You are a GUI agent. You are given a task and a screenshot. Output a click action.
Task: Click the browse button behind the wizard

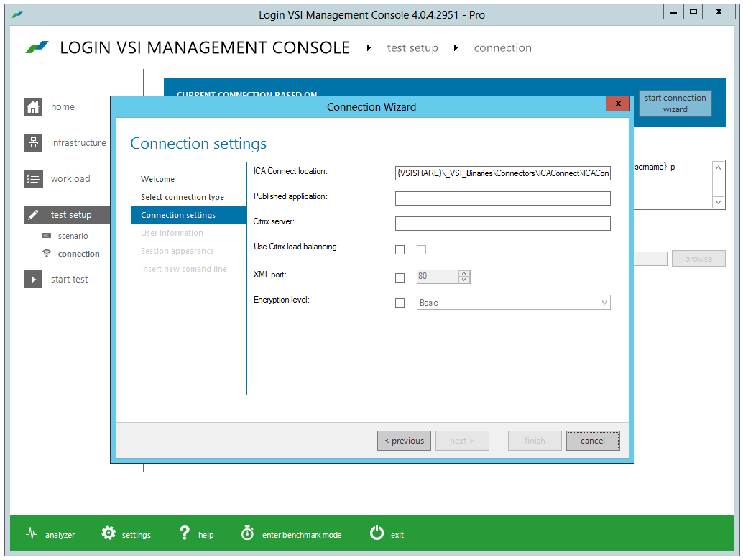click(698, 258)
